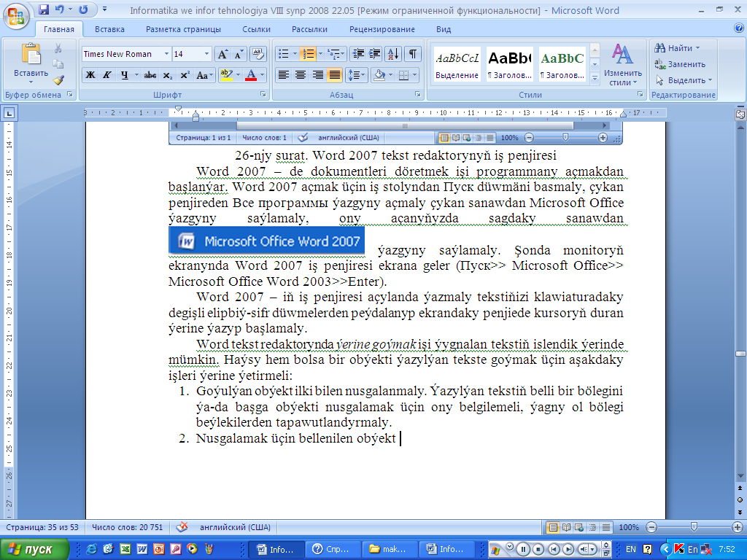Toggle paragraph marks display ¶
747x560 pixels.
(x=413, y=54)
